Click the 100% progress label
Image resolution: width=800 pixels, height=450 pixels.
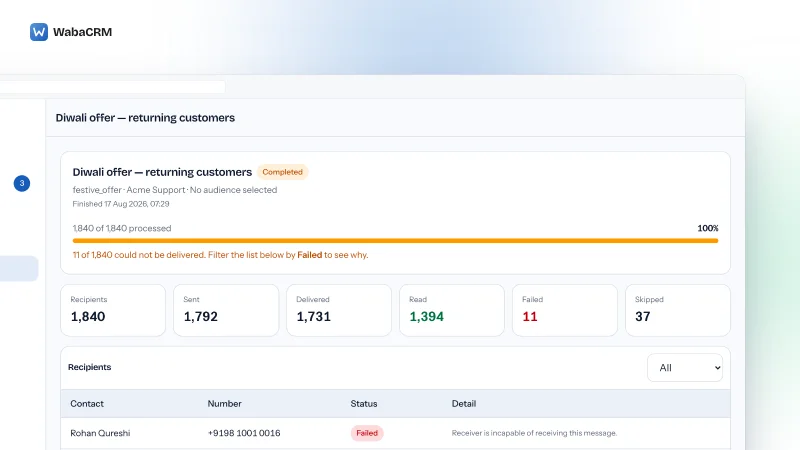pyautogui.click(x=708, y=228)
